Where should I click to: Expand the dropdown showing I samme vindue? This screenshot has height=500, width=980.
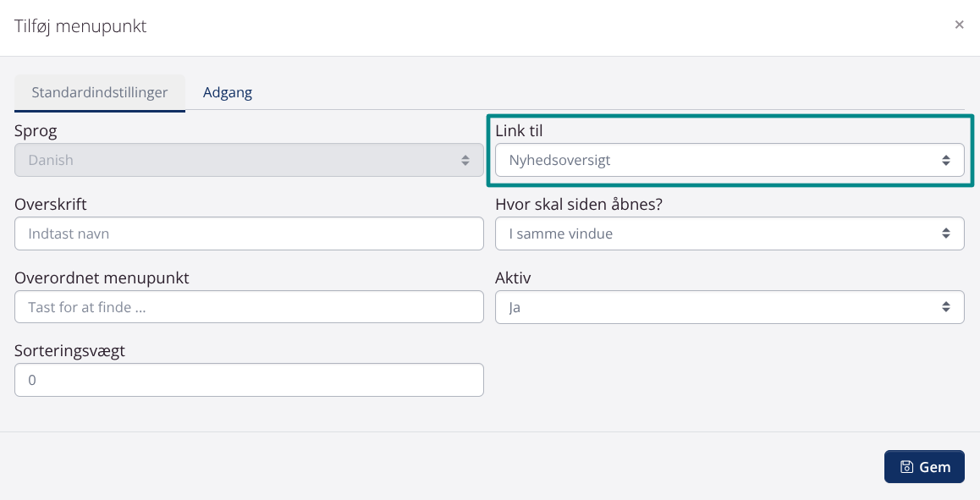[719, 234]
